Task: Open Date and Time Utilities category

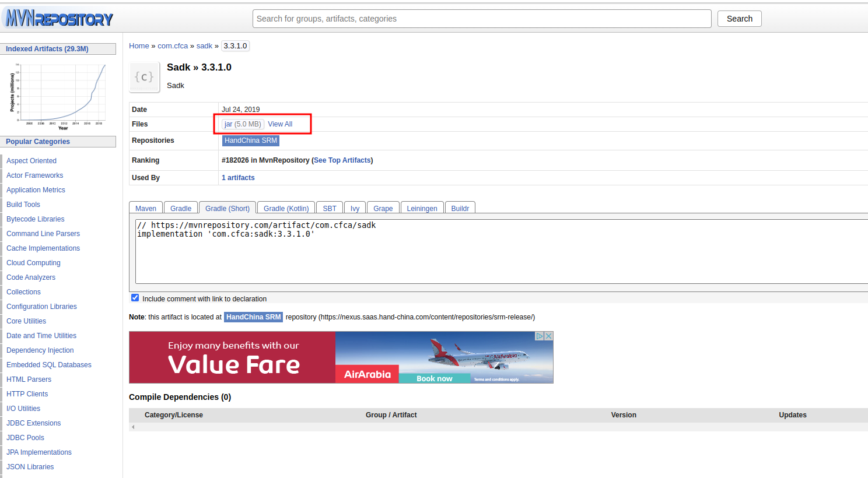Action: 41,336
